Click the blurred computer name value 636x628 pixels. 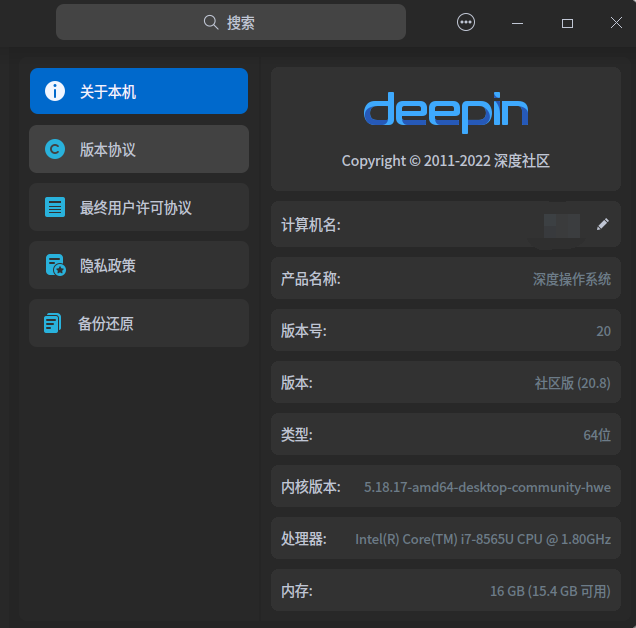click(562, 226)
